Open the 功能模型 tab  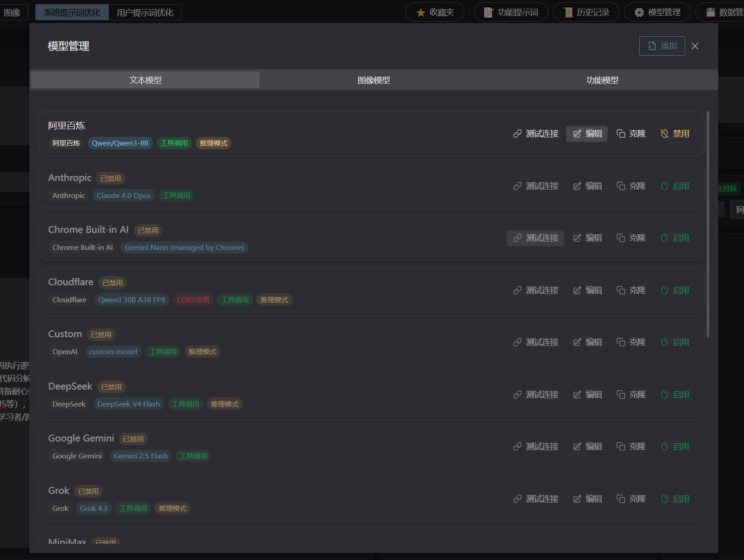[x=602, y=80]
